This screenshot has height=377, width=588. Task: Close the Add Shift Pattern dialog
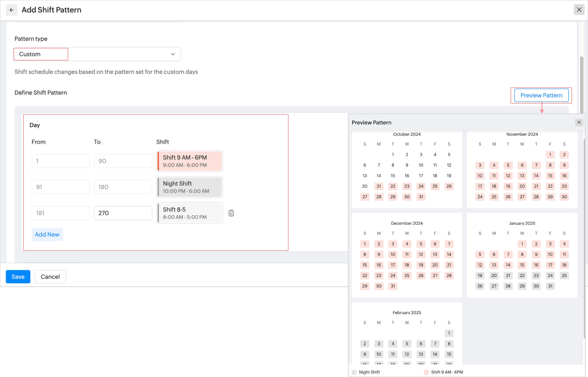pyautogui.click(x=579, y=10)
